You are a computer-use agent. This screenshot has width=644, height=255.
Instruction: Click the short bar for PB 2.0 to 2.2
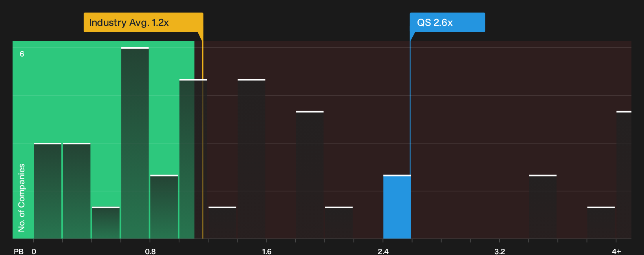click(x=339, y=223)
